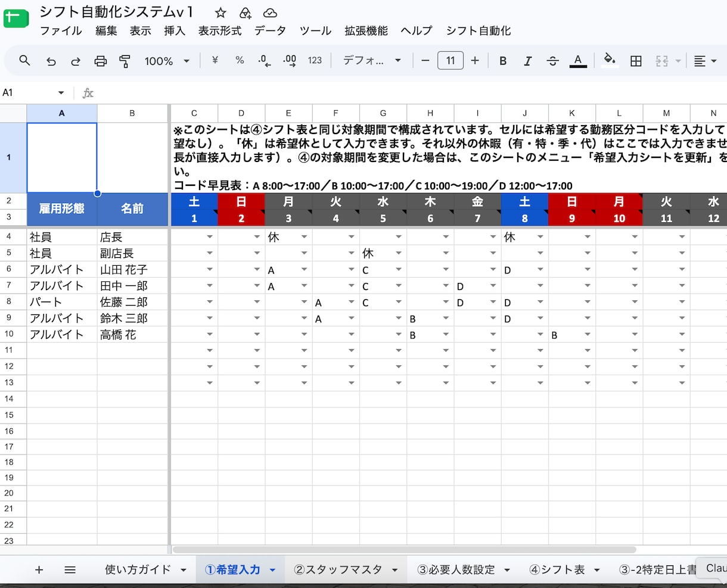Viewport: 727px width, 588px height.
Task: Activate the paint format tool
Action: tap(125, 61)
